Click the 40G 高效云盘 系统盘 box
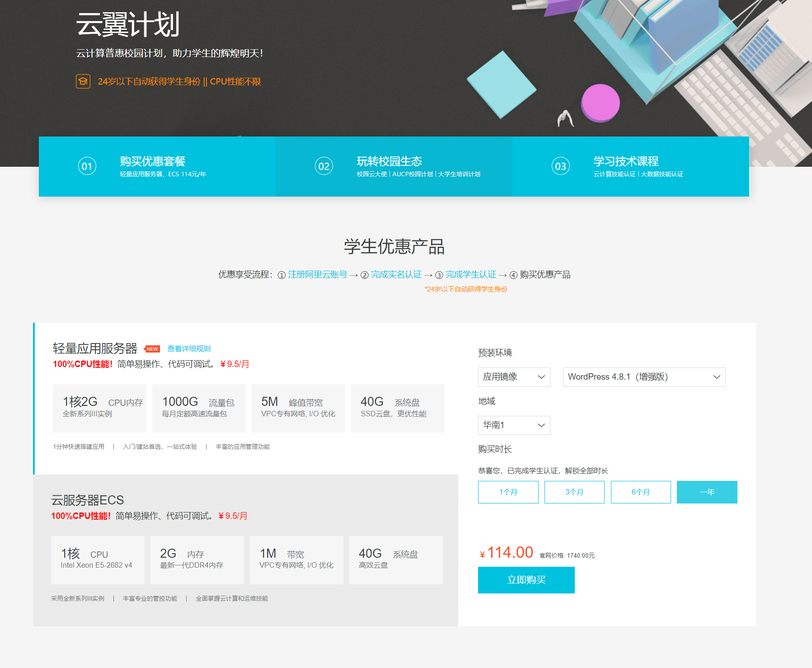This screenshot has height=668, width=812. coord(396,560)
